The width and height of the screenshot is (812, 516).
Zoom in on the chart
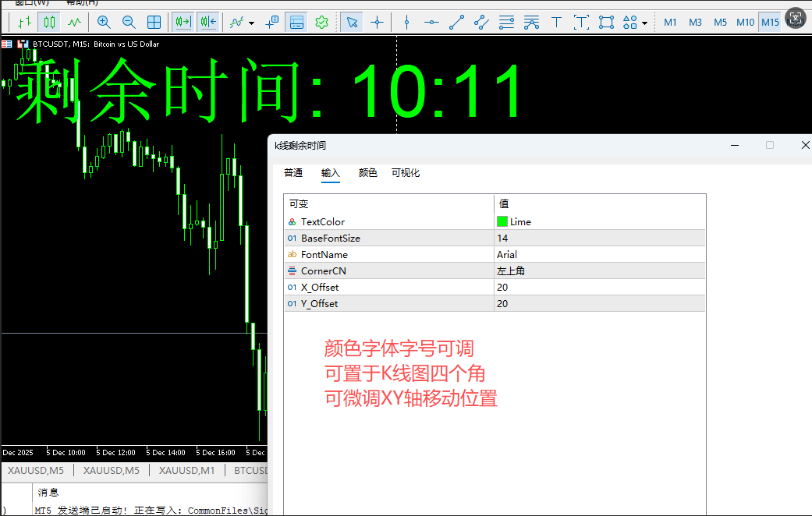point(104,22)
